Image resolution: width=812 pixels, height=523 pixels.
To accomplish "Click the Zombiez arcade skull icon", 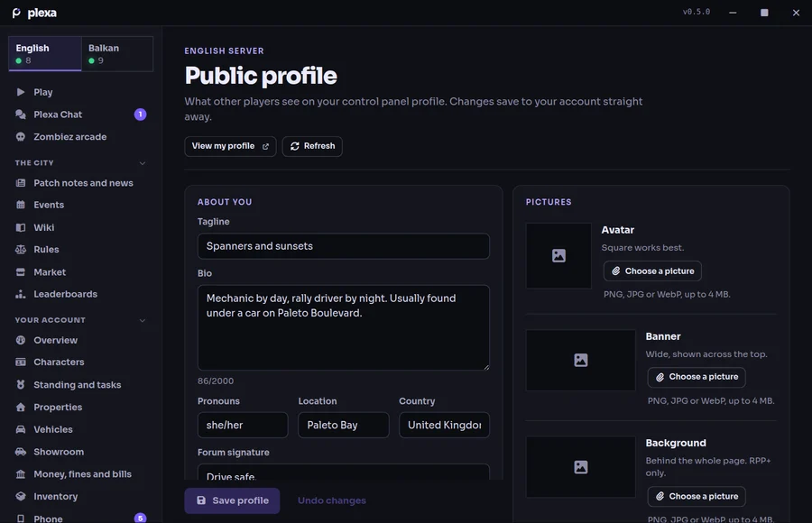I will click(x=21, y=137).
